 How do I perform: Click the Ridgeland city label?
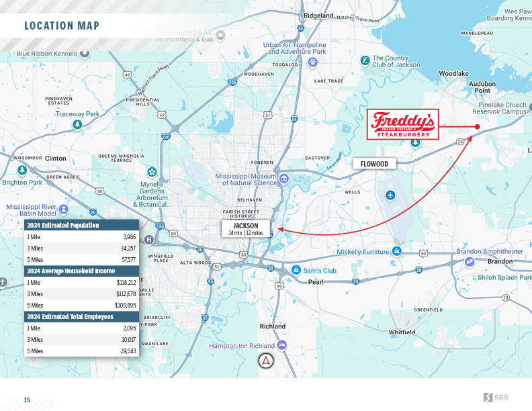318,15
